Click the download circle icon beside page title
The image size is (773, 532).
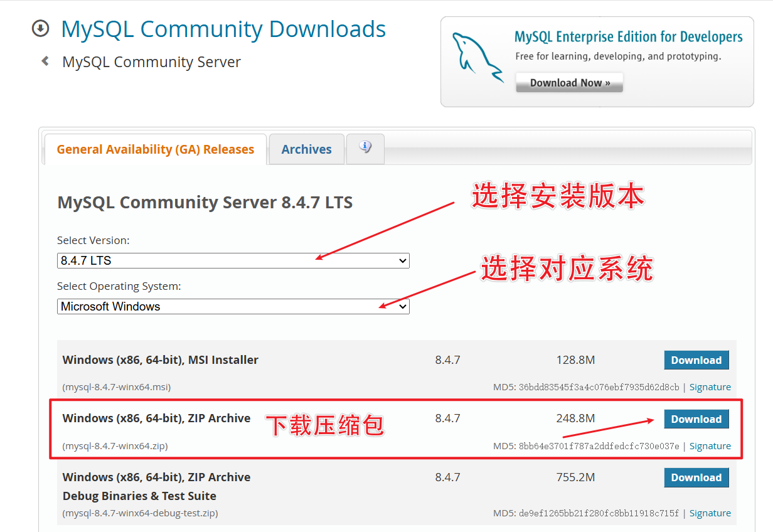40,29
